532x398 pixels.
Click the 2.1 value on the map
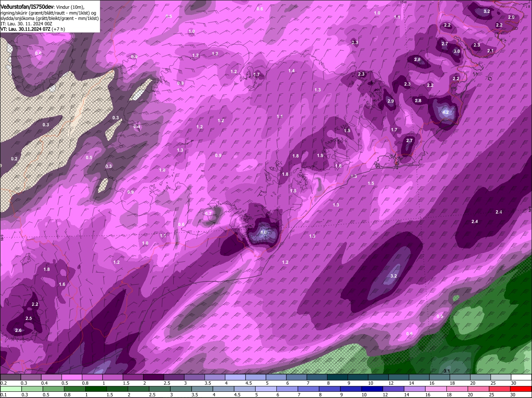tap(490, 51)
